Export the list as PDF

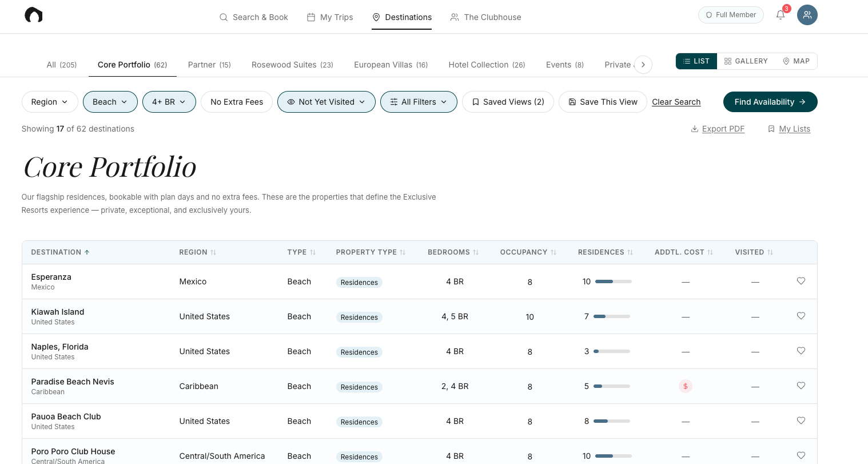pos(718,129)
